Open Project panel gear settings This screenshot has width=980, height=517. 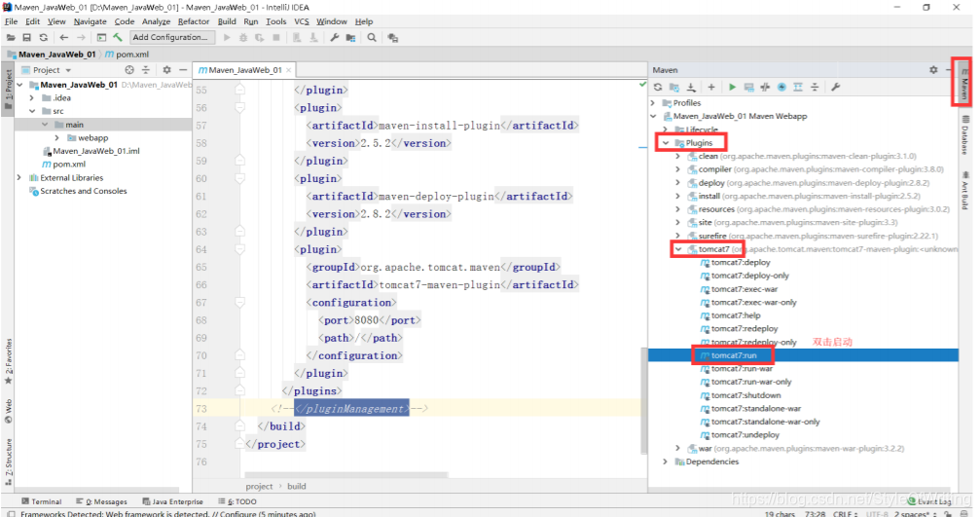(x=166, y=70)
